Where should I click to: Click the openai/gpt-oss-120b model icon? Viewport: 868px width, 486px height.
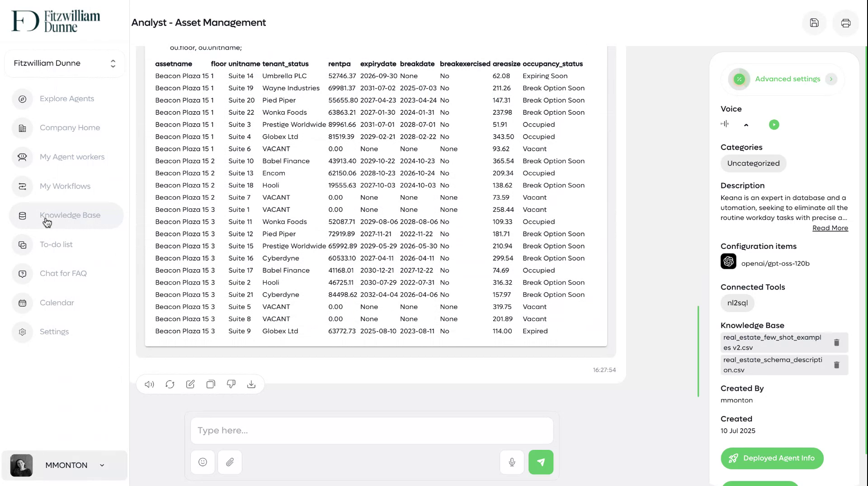point(728,262)
